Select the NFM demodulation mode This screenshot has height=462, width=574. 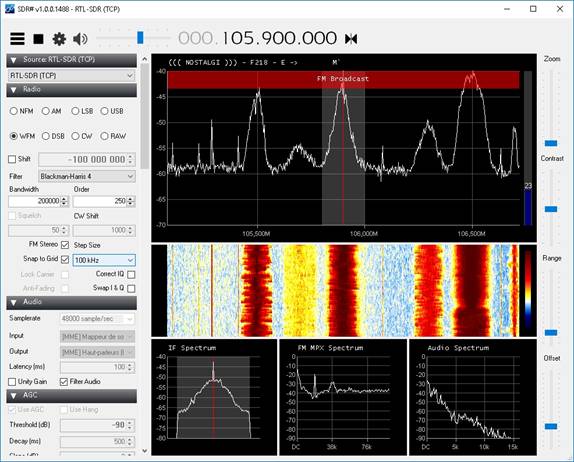[22, 111]
